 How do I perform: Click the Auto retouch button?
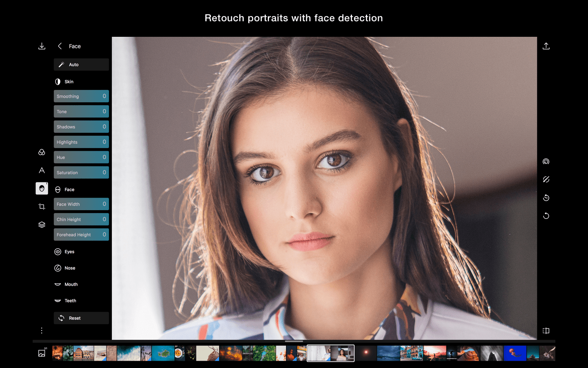coord(81,64)
